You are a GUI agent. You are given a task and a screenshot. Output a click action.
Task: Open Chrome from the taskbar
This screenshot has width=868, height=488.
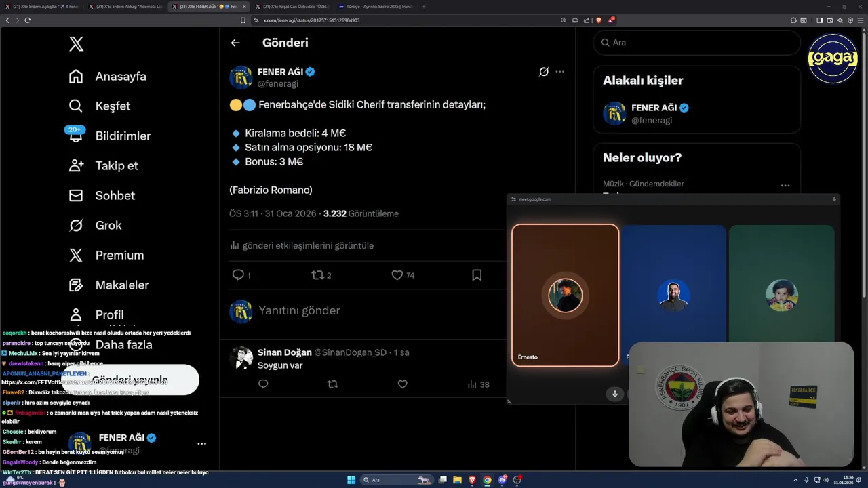pos(487,480)
